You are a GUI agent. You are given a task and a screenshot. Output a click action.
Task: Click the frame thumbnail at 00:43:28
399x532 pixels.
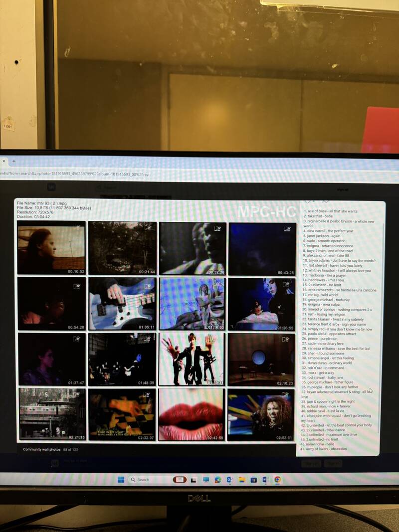262,249
